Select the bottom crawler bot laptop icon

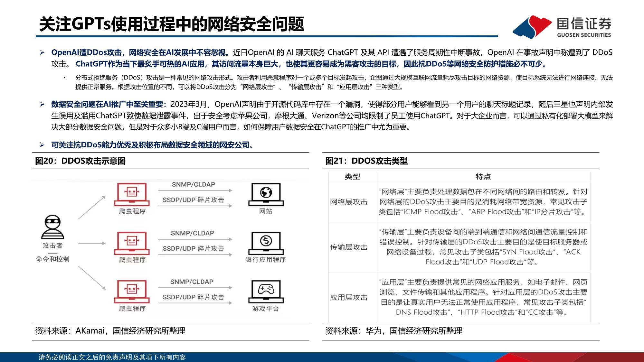click(132, 292)
